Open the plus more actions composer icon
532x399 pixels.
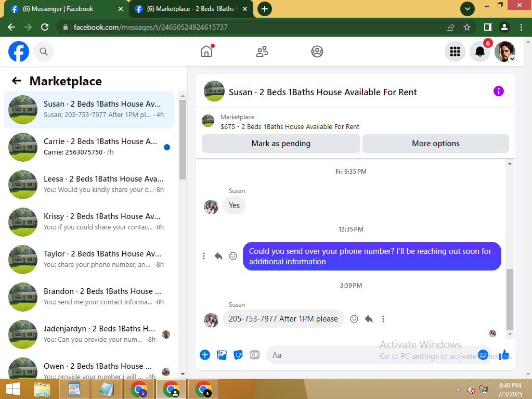205,355
